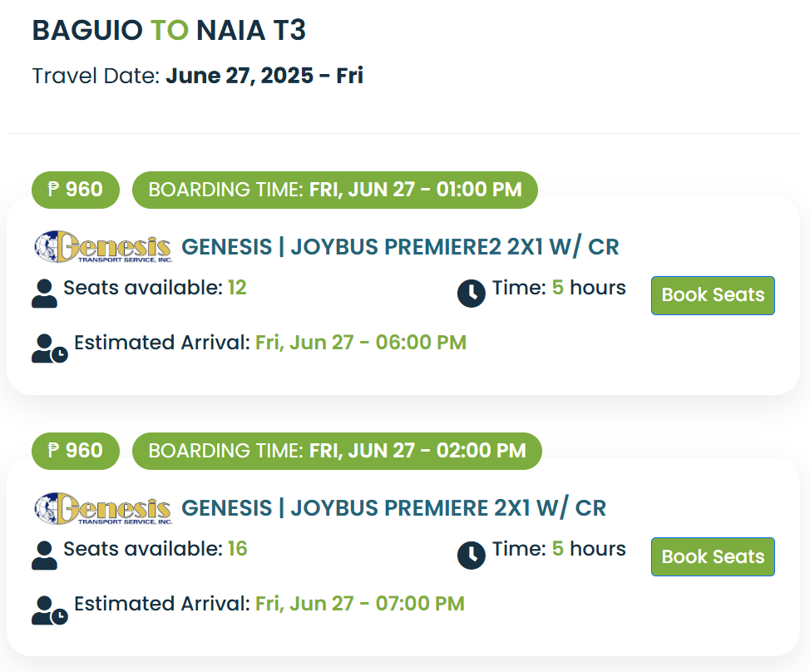This screenshot has width=810, height=672.
Task: Click Estimated Arrival Fri, Jun 27 - 07:00 PM
Action: point(269,604)
